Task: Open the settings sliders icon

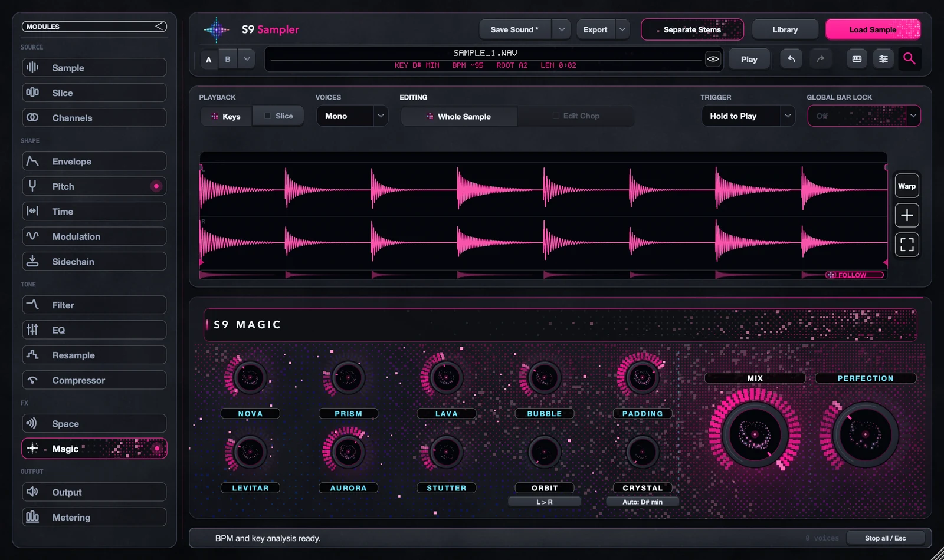Action: (x=883, y=59)
